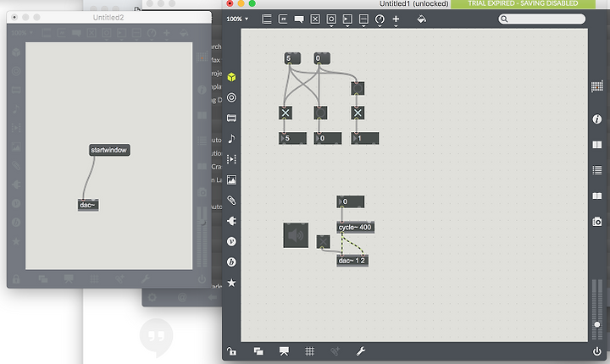Click the search field in Untitled1 toolbar

click(x=542, y=19)
